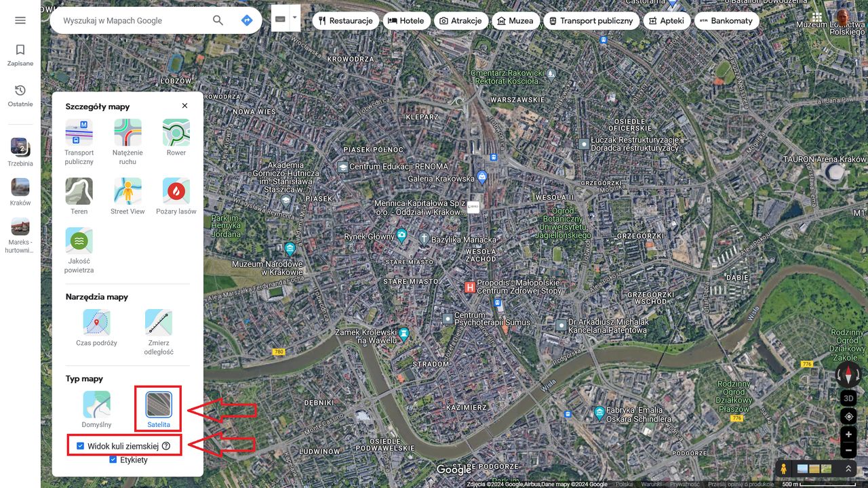Image resolution: width=868 pixels, height=488 pixels.
Task: Open the Zapisane saved places
Action: [20, 56]
